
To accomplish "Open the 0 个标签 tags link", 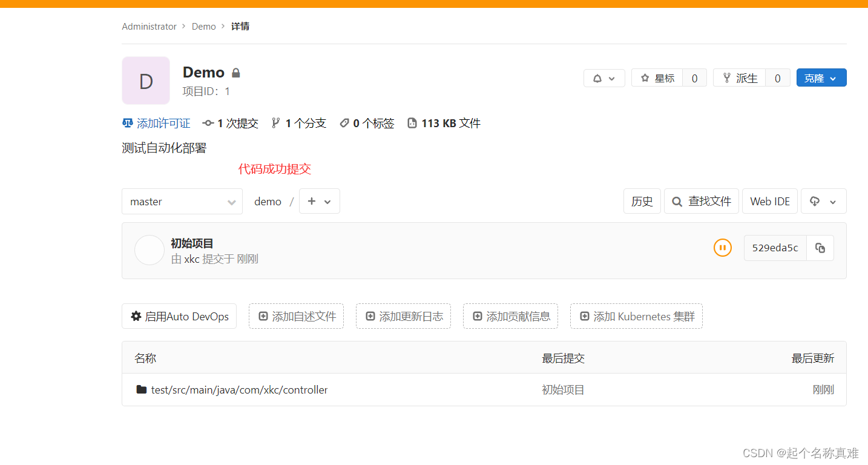I will 367,124.
